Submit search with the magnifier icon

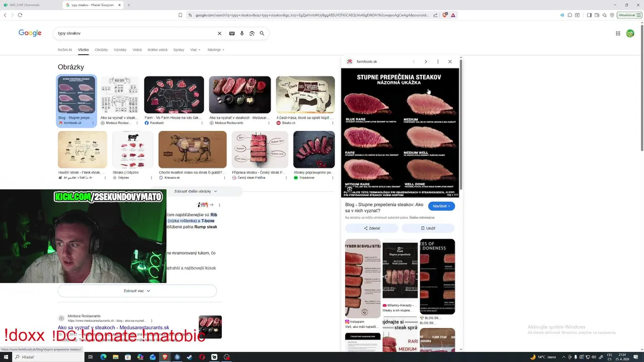point(262,33)
